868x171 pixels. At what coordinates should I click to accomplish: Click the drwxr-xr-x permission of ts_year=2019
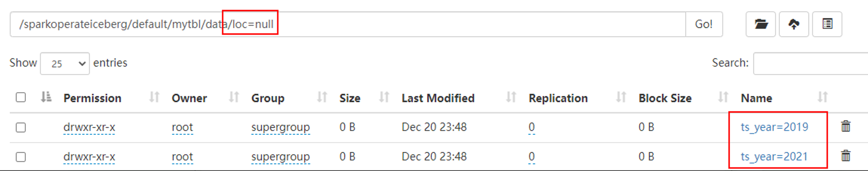pyautogui.click(x=89, y=127)
